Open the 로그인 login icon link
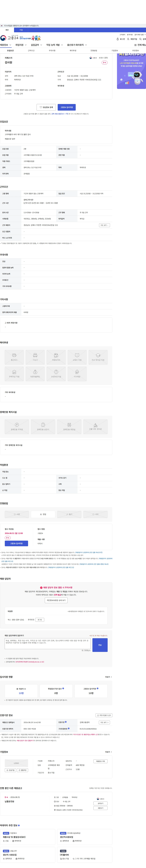 point(121,39)
